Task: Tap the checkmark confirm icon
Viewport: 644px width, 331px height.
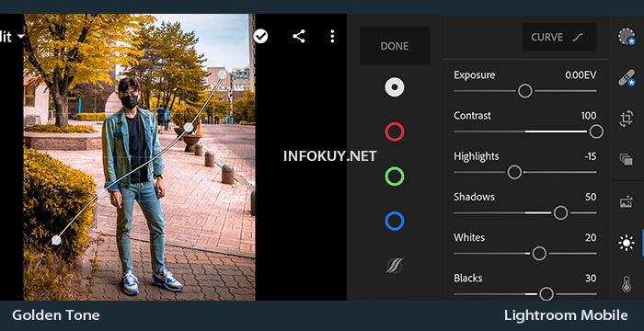Action: click(x=260, y=37)
